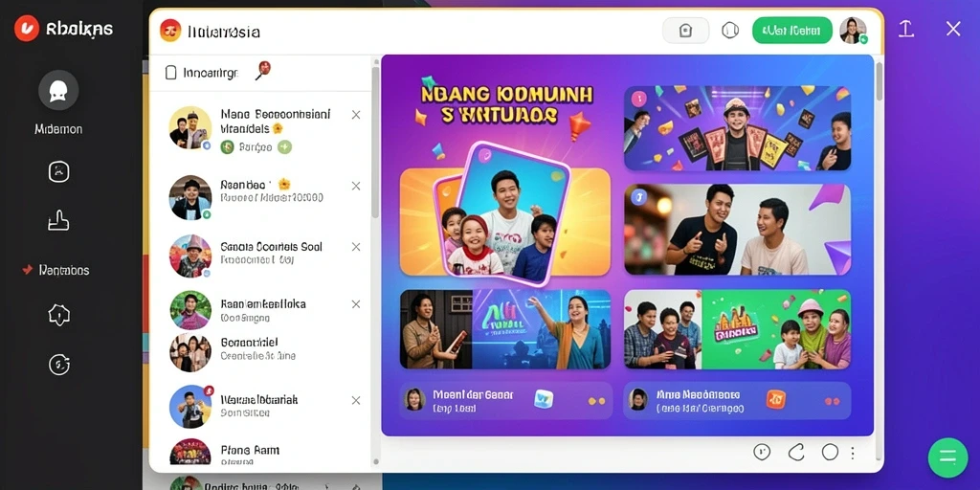Click the reaction bubble icon in bottom toolbar

coord(761,452)
